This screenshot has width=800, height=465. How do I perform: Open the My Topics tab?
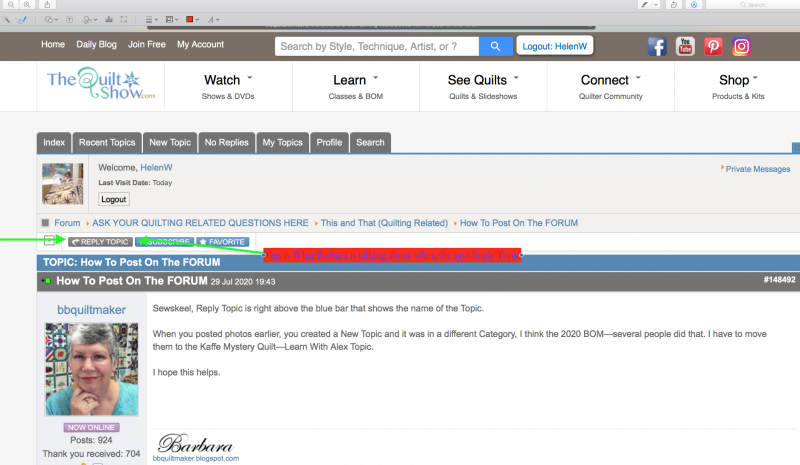coord(282,143)
